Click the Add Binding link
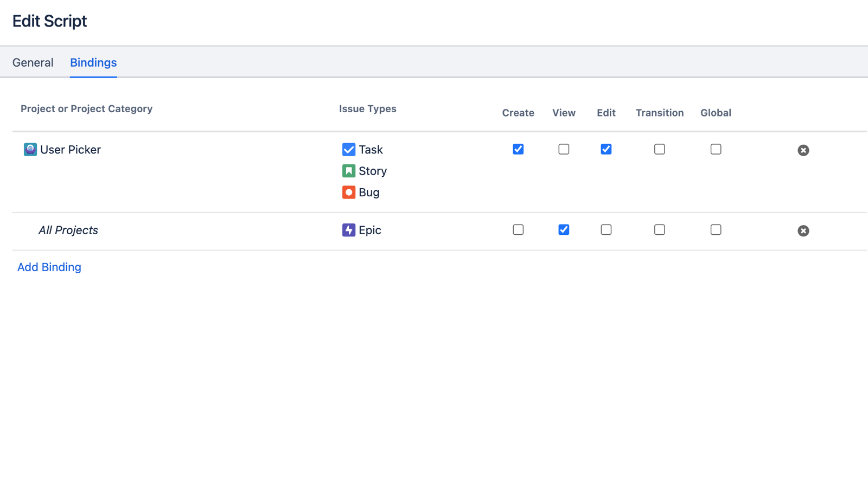868x488 pixels. (x=49, y=267)
